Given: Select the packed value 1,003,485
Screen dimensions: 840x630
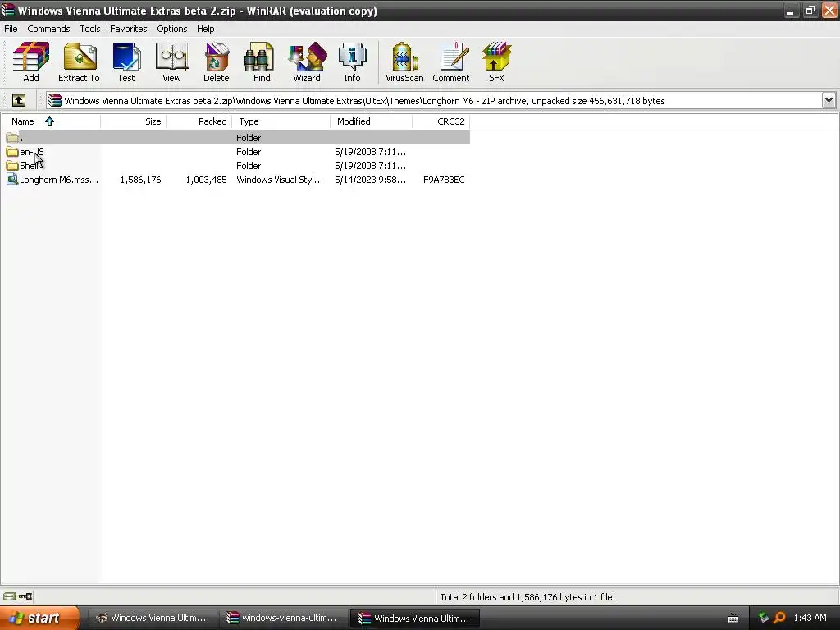Looking at the screenshot, I should (x=206, y=180).
